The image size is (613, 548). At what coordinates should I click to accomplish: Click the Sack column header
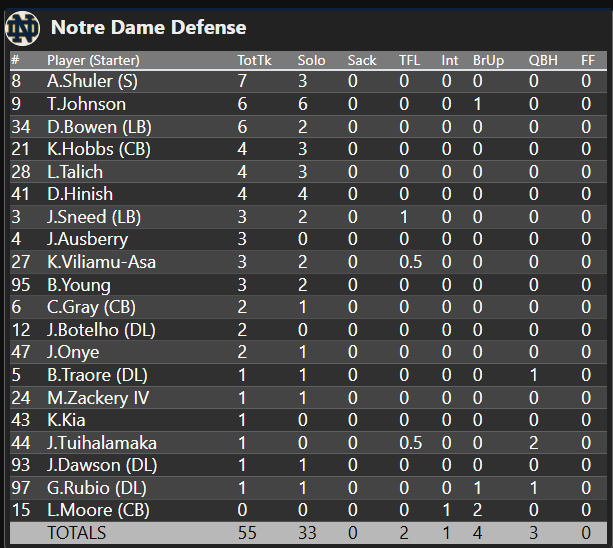(362, 60)
